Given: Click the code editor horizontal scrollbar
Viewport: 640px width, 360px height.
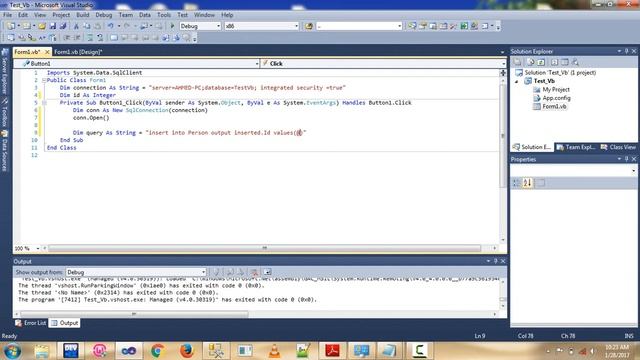Looking at the screenshot, I should click(x=264, y=248).
